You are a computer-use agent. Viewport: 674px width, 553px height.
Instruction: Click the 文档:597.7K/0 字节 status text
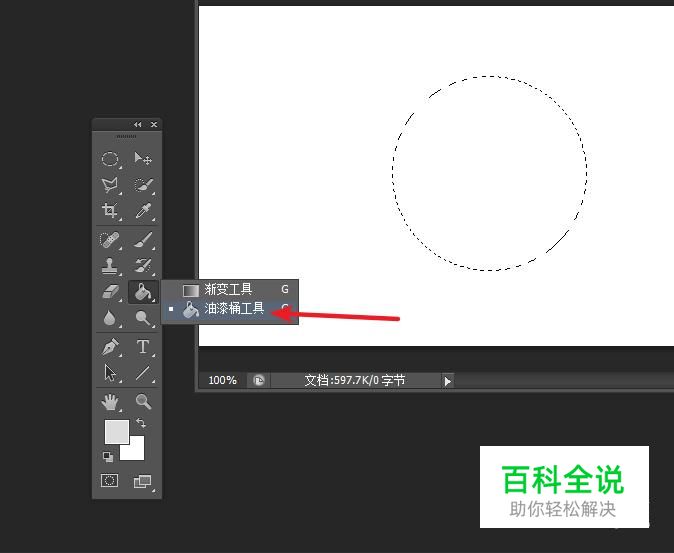355,380
